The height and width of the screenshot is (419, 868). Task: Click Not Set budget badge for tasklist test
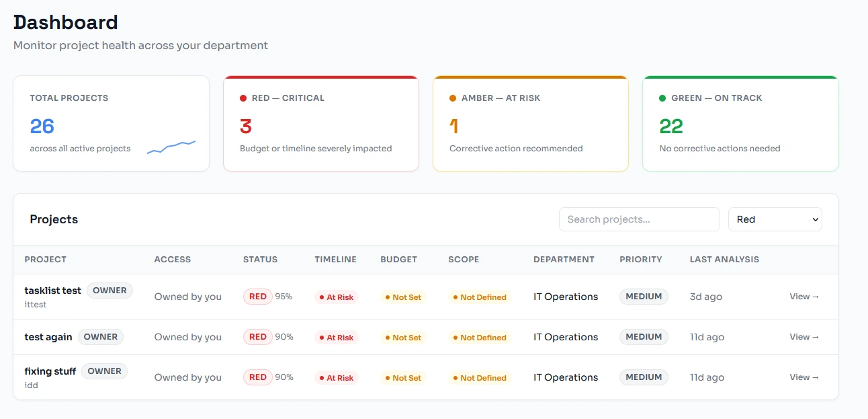point(403,297)
